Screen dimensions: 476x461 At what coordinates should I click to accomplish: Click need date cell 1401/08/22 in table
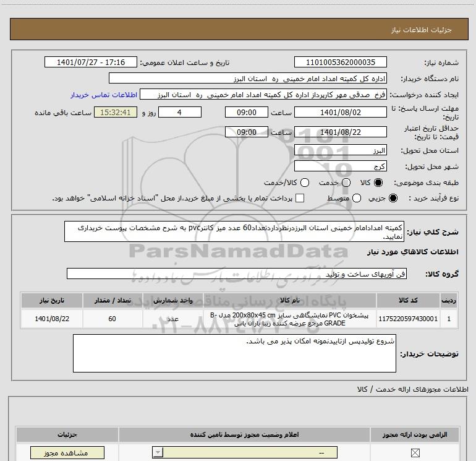pos(51,319)
